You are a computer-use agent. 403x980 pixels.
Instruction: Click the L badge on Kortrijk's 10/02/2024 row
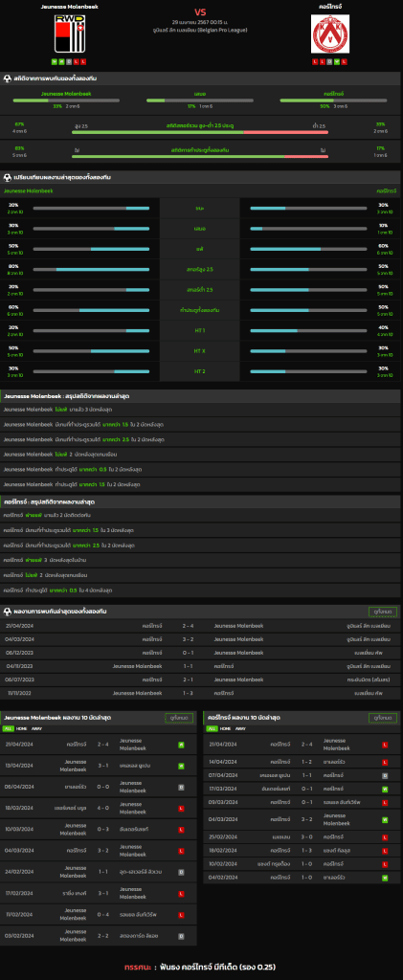tap(385, 864)
